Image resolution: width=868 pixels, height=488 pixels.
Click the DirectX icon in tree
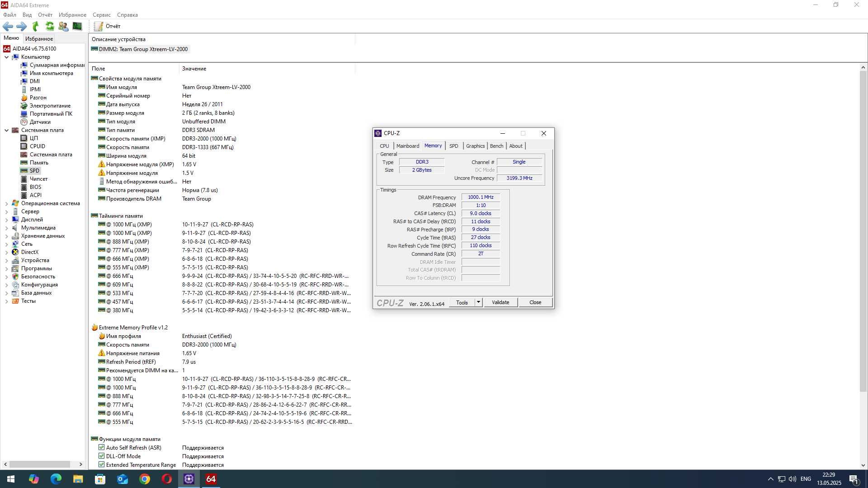click(15, 252)
